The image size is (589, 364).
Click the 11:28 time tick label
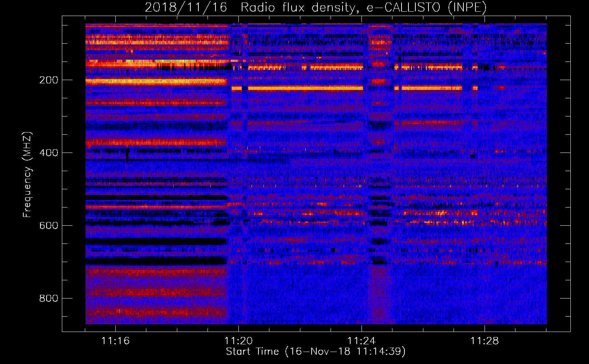(485, 341)
